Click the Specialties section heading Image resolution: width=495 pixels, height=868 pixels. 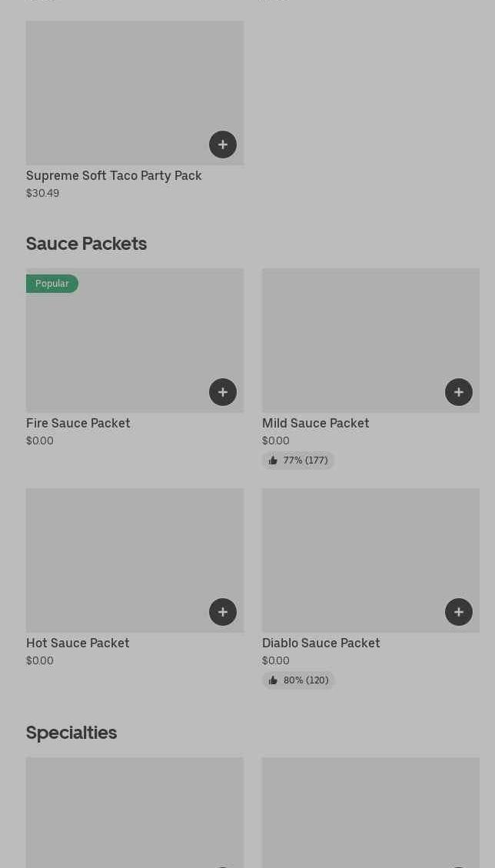pyautogui.click(x=71, y=733)
